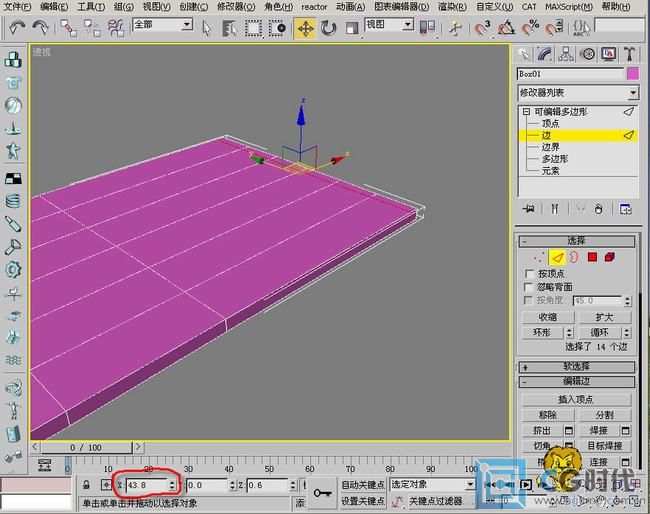Open the Hierarchy command panel tab
Viewport: 650px width, 514px height.
566,54
